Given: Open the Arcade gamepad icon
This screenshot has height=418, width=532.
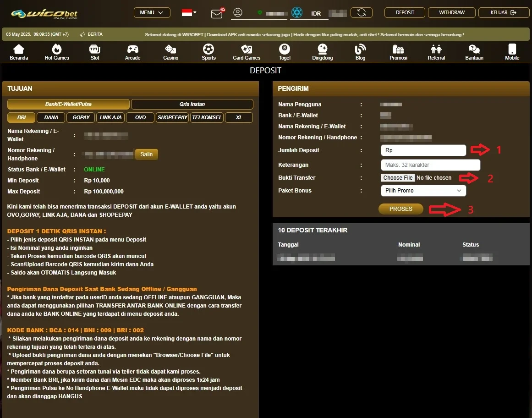Looking at the screenshot, I should (133, 49).
